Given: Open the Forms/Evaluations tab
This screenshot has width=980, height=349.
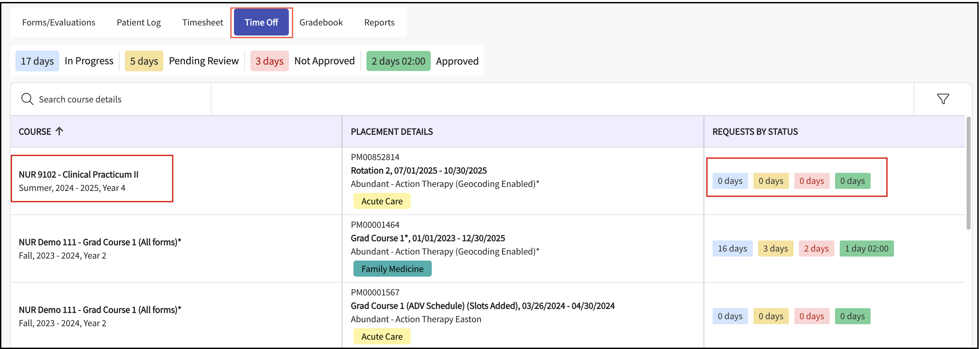Looking at the screenshot, I should pos(59,22).
